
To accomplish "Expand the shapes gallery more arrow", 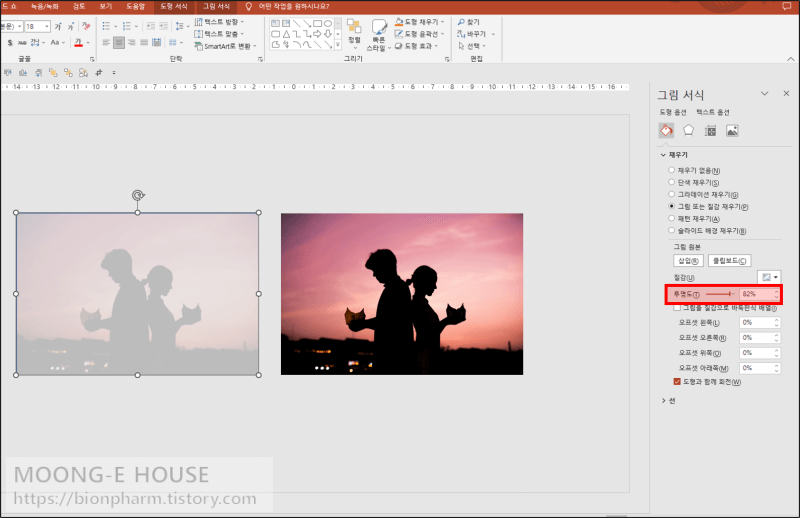I will tap(338, 45).
